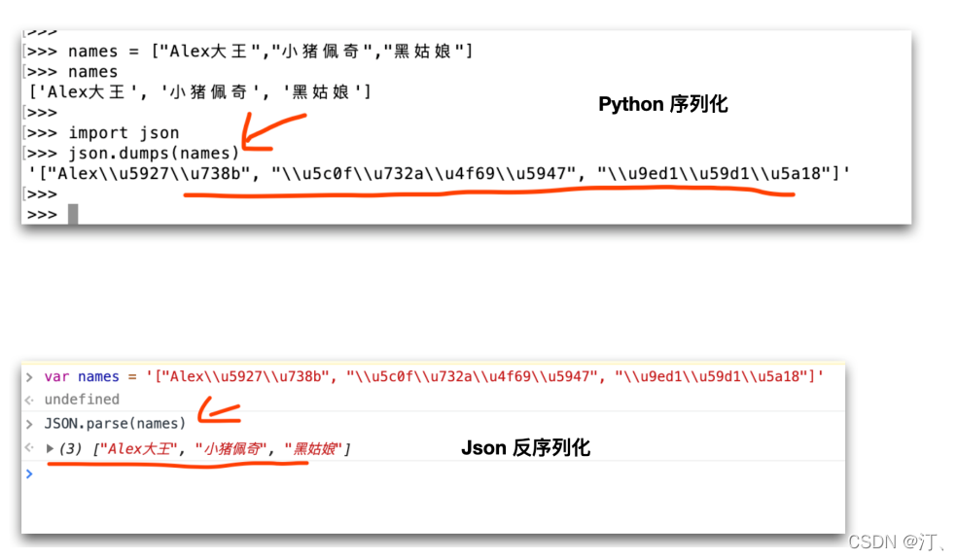Click the 'var names =' console line
This screenshot has height=560, width=958.
click(x=434, y=377)
